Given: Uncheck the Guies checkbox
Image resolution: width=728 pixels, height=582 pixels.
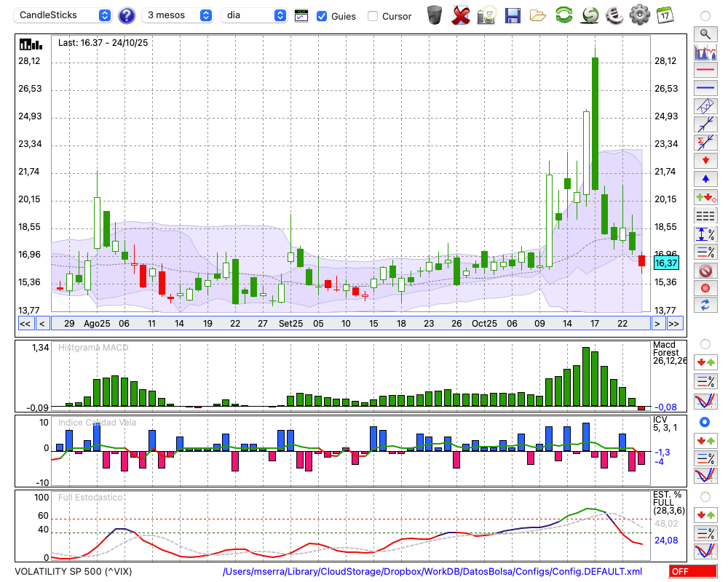Looking at the screenshot, I should [322, 16].
